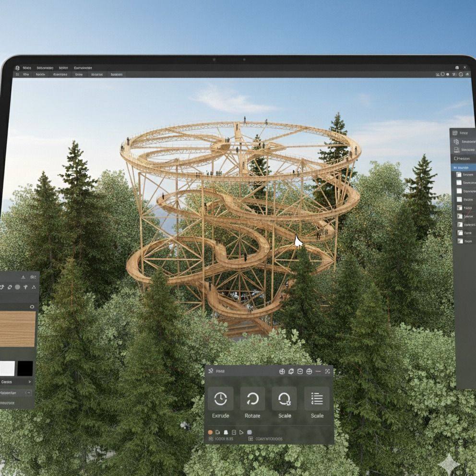The image size is (476, 476).
Task: Click the expand icon in tool panel header
Action: pos(327,371)
